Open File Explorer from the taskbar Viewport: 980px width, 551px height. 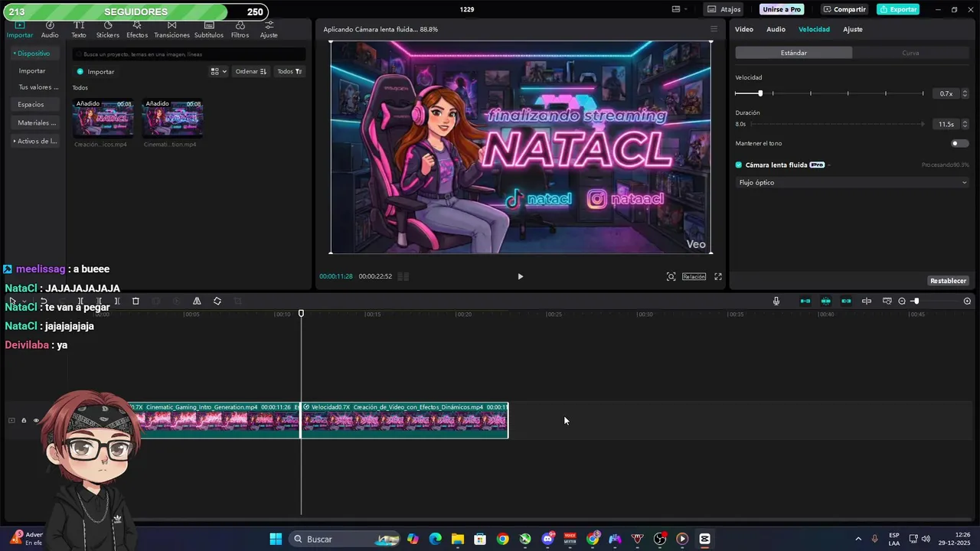(x=457, y=539)
